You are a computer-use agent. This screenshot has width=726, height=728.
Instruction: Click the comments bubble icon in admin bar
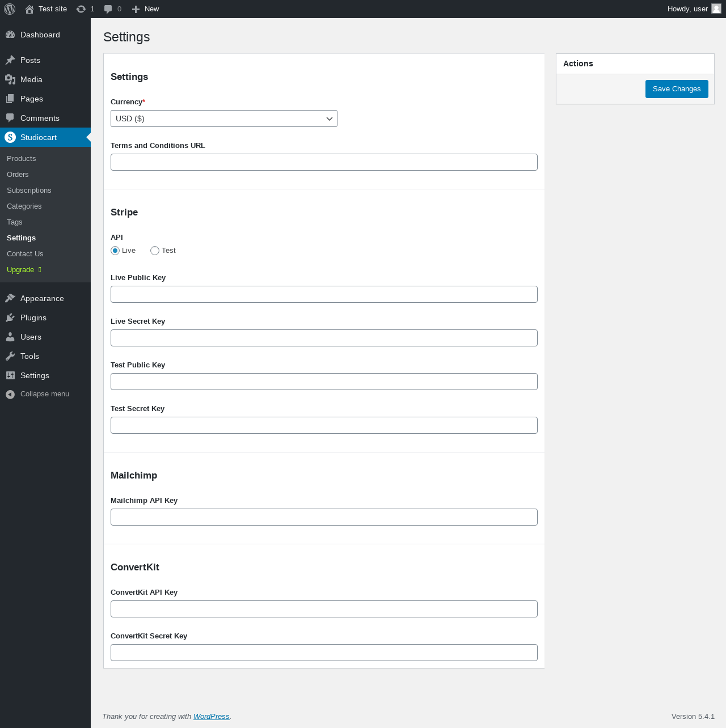point(108,9)
